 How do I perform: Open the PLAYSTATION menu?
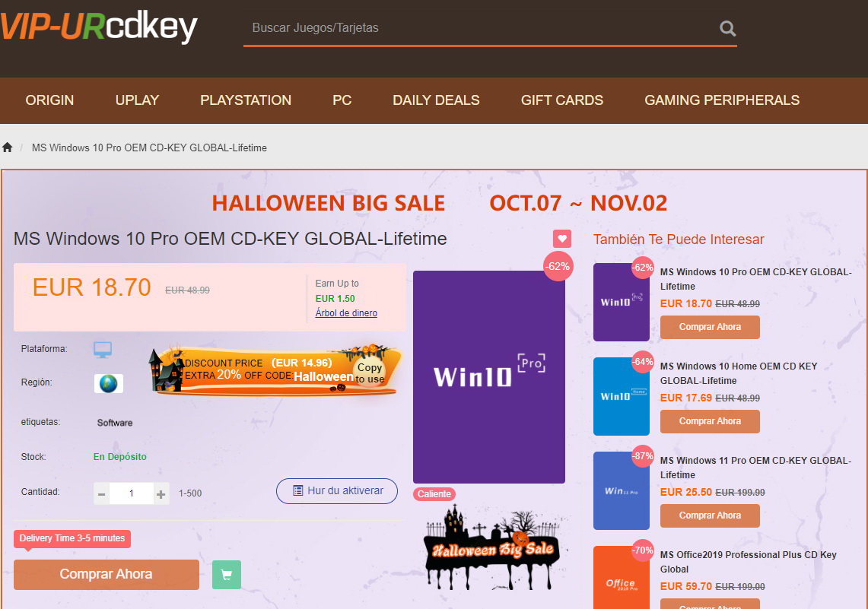pyautogui.click(x=245, y=100)
